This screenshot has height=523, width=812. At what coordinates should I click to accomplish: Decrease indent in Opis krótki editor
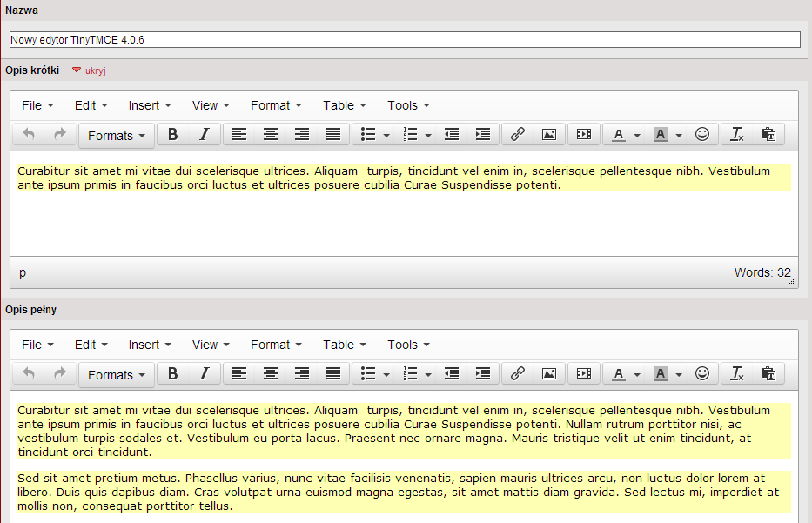pyautogui.click(x=452, y=135)
